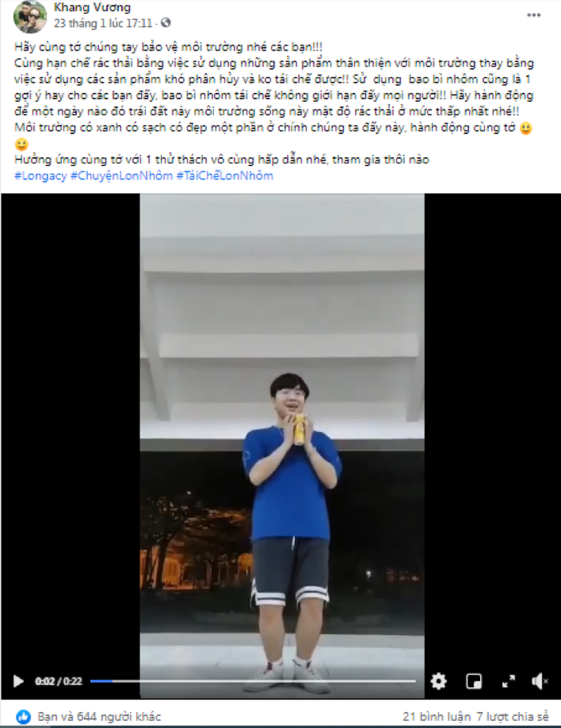The width and height of the screenshot is (561, 728).
Task: Open the #Longacy hashtag
Action: tap(40, 176)
